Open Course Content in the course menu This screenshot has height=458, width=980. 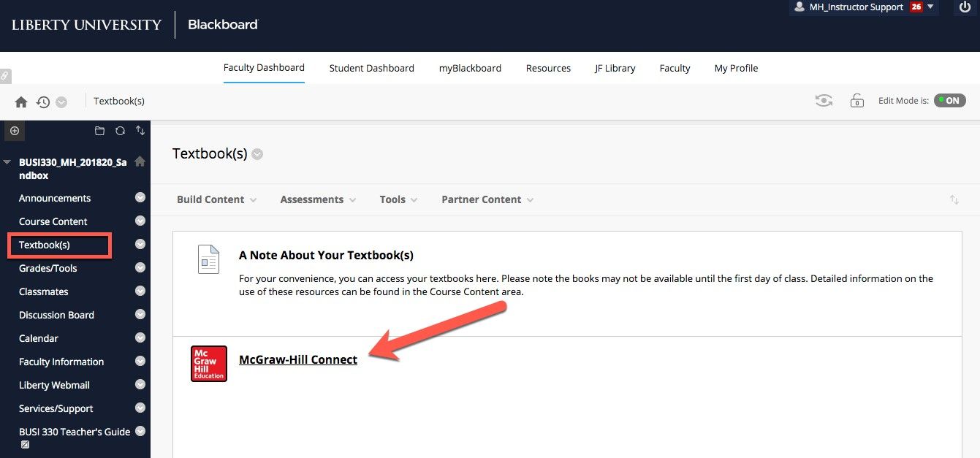click(x=53, y=221)
